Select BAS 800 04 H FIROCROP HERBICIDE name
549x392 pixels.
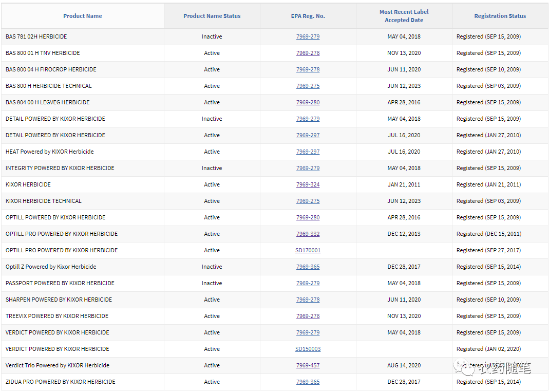point(51,69)
